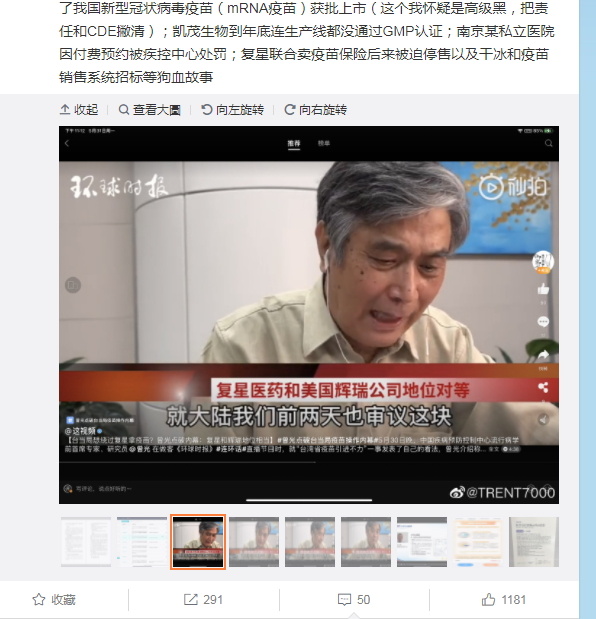Select the fourth thumbnail in the strip

(254, 542)
